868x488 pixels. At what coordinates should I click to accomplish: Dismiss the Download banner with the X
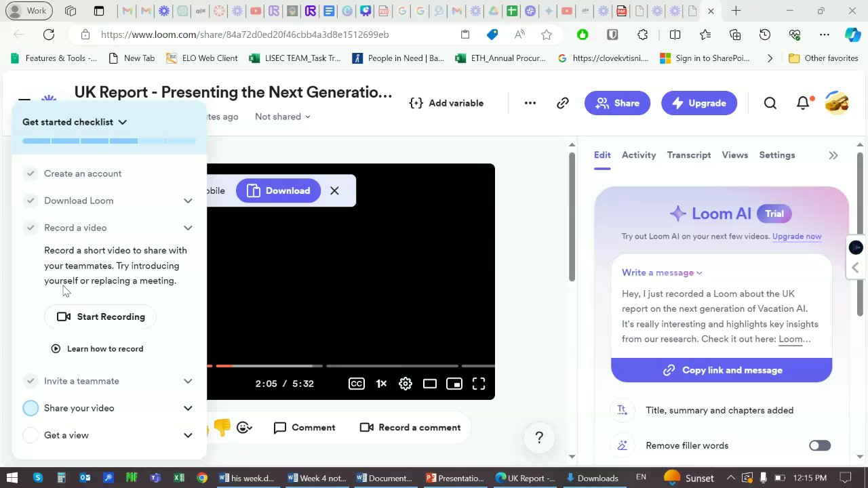tap(334, 190)
